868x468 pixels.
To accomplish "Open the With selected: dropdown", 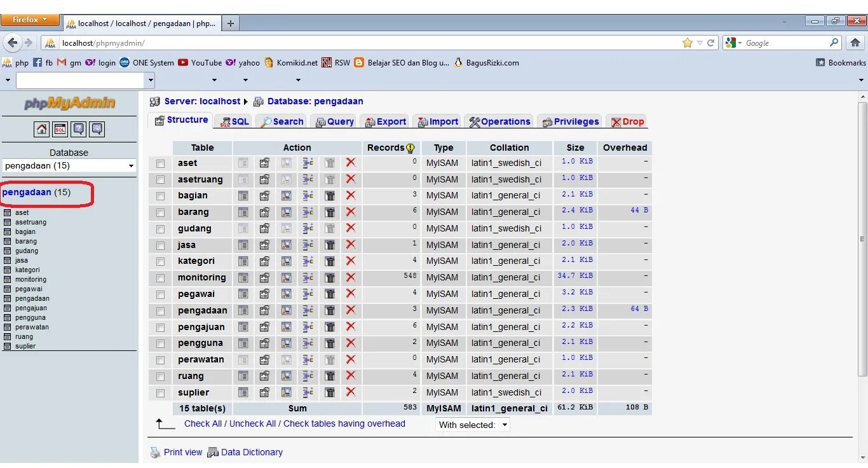I will pos(473,425).
